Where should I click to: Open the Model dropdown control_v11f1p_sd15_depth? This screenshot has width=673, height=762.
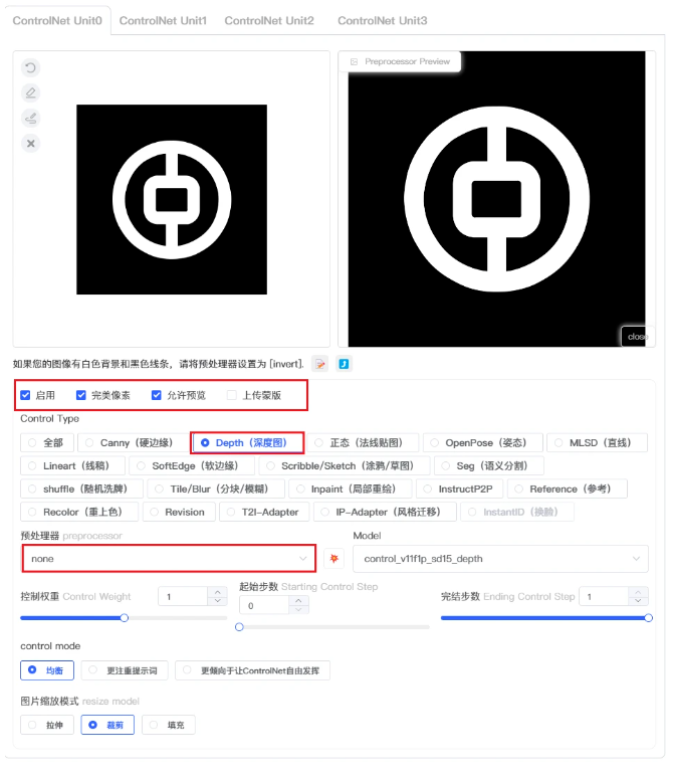(x=500, y=558)
